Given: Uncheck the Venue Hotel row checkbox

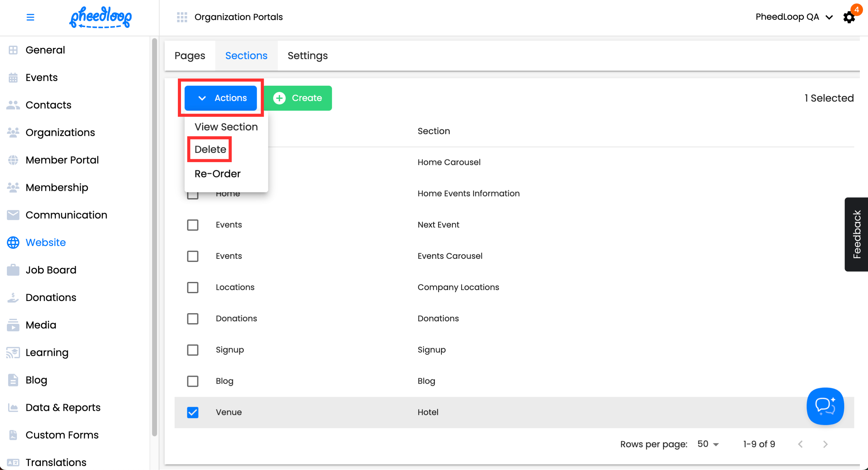Looking at the screenshot, I should 193,412.
